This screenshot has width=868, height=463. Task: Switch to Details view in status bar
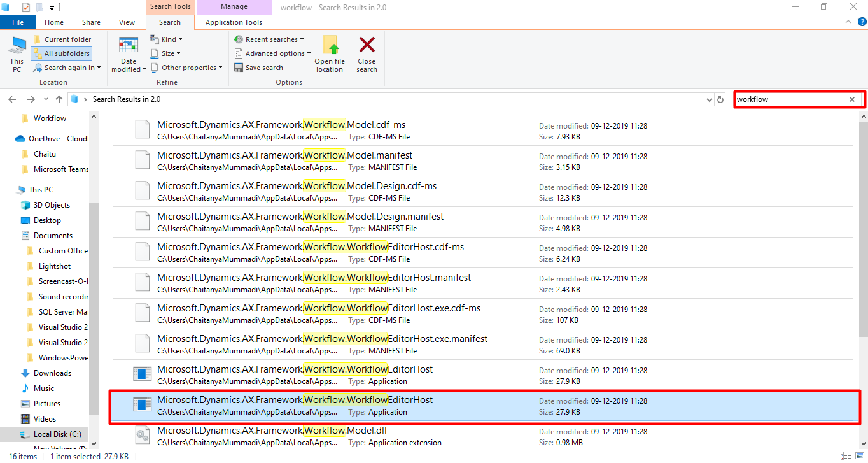(846, 456)
